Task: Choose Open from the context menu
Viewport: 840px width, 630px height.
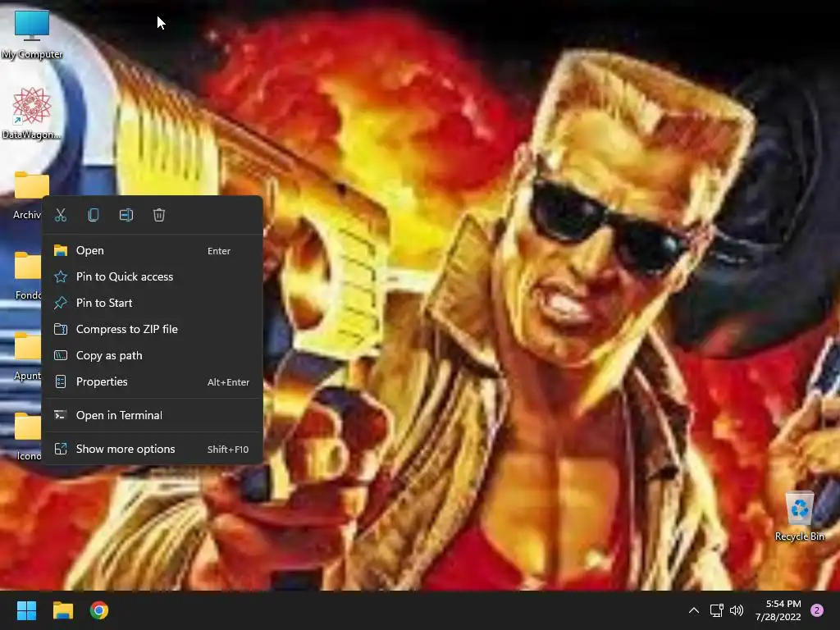Action: point(152,250)
